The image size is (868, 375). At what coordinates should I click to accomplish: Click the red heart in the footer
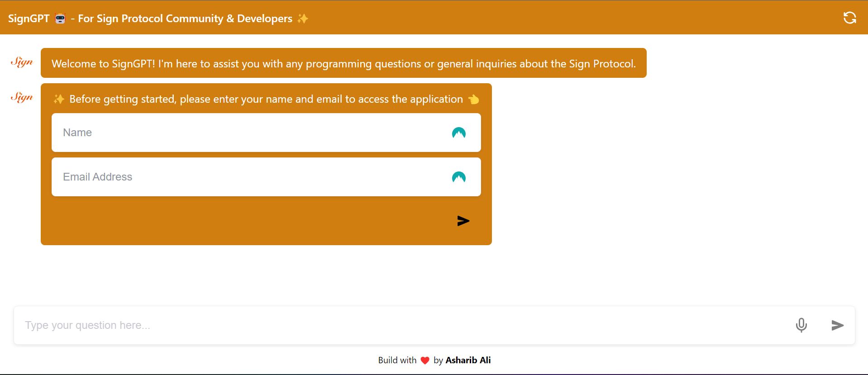point(424,361)
